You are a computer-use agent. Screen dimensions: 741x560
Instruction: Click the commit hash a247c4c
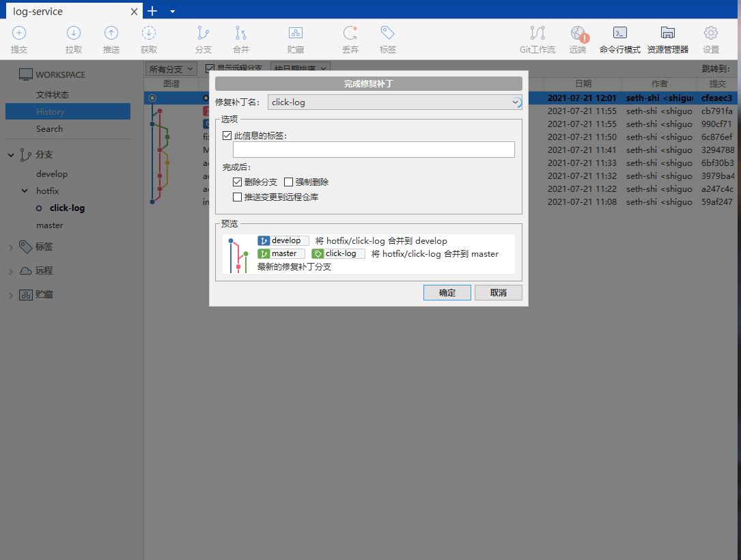(717, 189)
